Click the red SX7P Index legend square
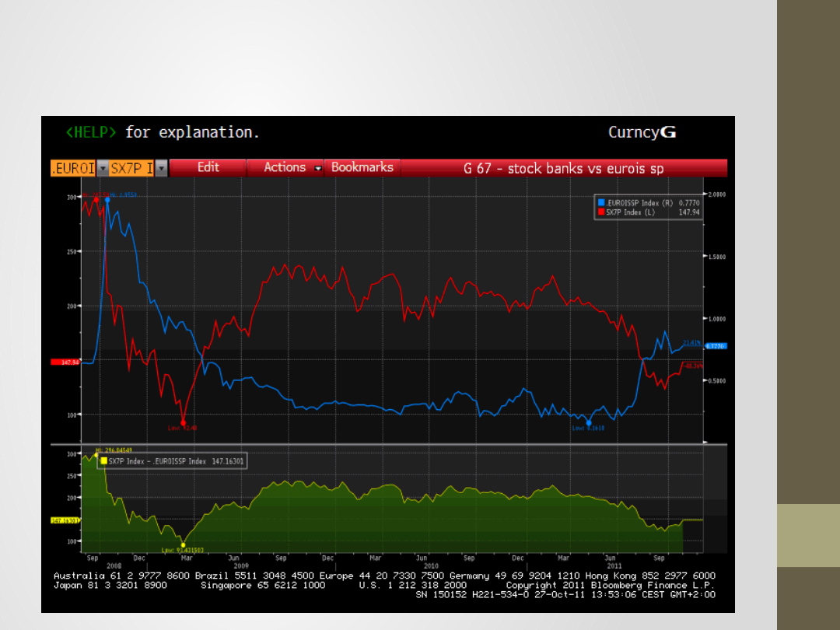Screen dimensions: 840x630 (601, 211)
